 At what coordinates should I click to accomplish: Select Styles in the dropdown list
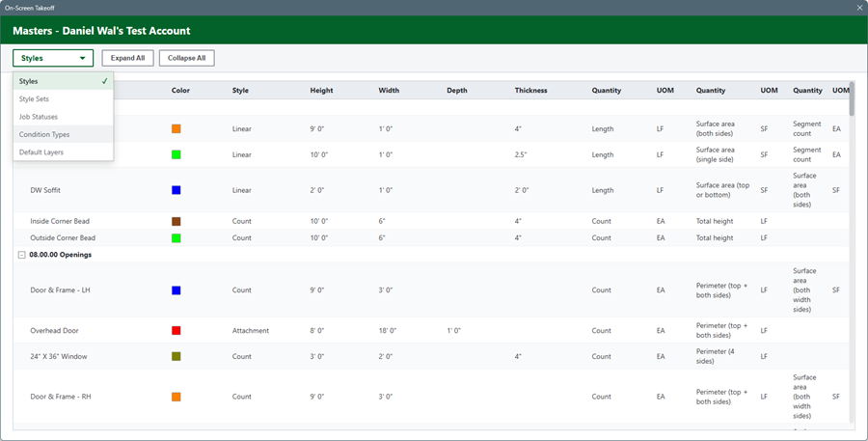(x=63, y=81)
